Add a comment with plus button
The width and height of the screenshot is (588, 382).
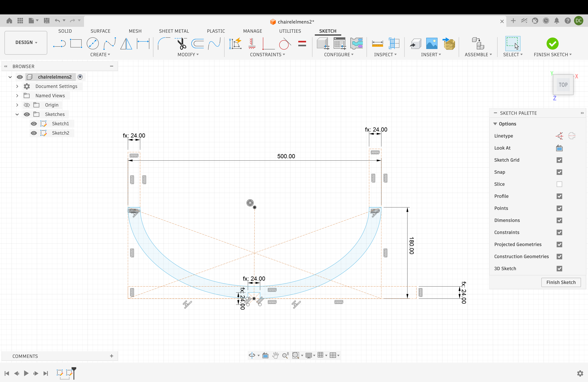(x=111, y=356)
